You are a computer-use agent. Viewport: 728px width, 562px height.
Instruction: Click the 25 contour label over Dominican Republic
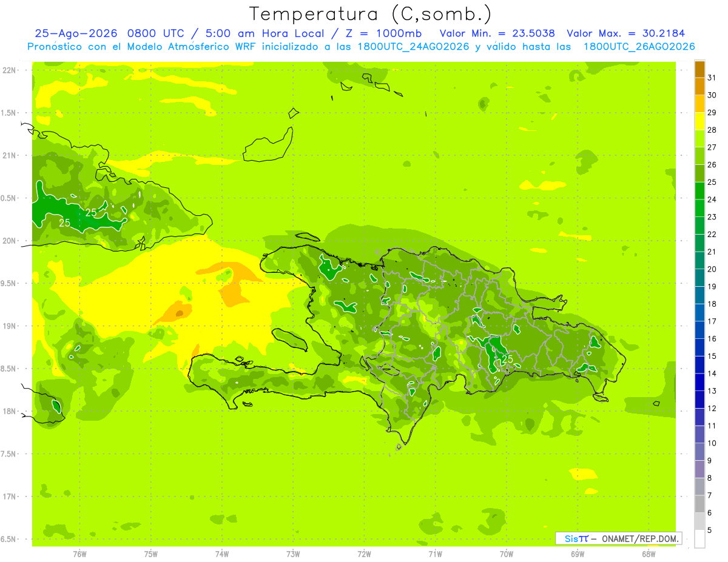coord(507,360)
